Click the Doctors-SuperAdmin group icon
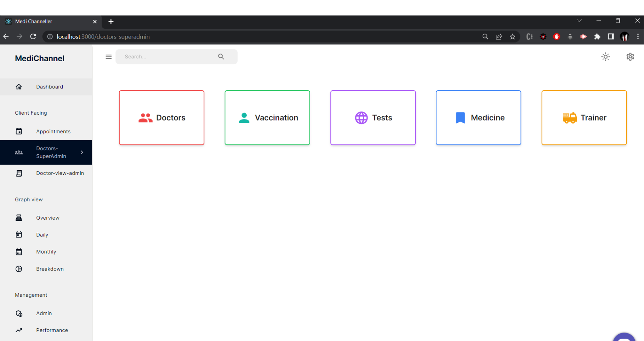 pos(19,152)
